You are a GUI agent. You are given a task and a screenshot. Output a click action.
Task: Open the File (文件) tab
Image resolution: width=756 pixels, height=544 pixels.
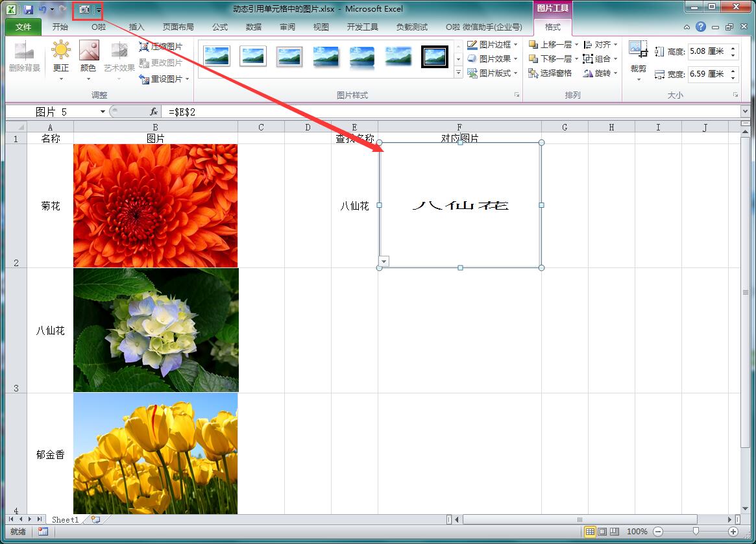pos(23,27)
